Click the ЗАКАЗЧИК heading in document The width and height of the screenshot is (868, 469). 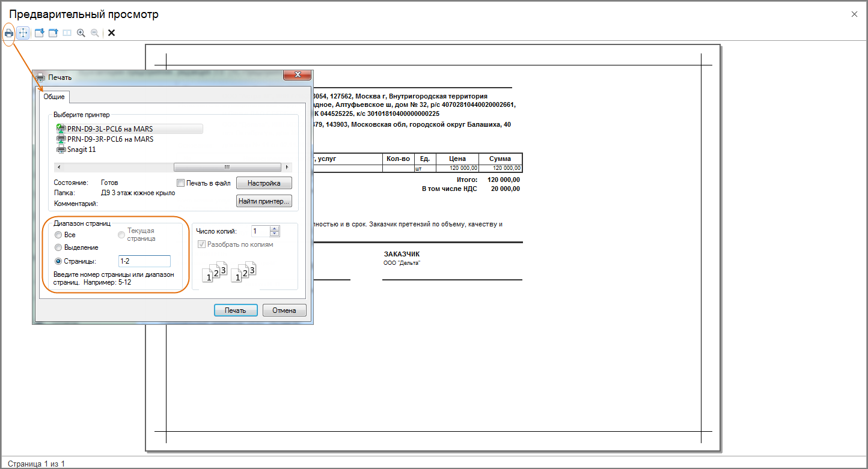(402, 254)
